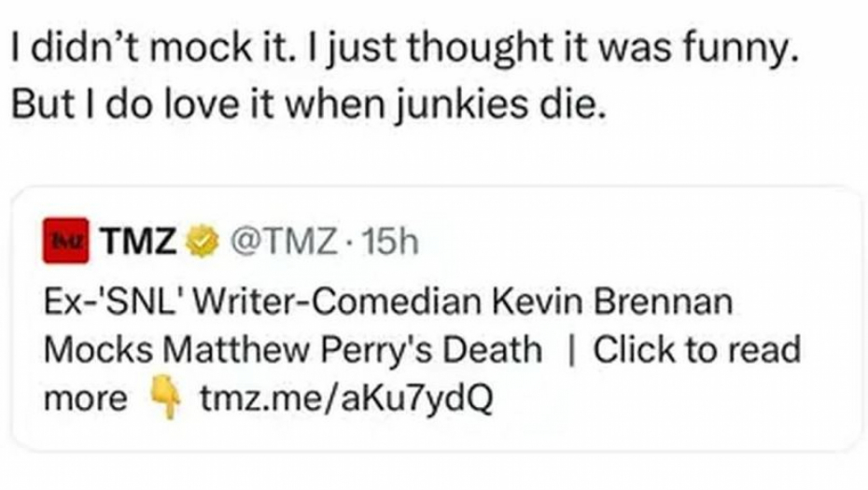The image size is (868, 490).
Task: Click the bold TMZ display name
Action: point(140,244)
